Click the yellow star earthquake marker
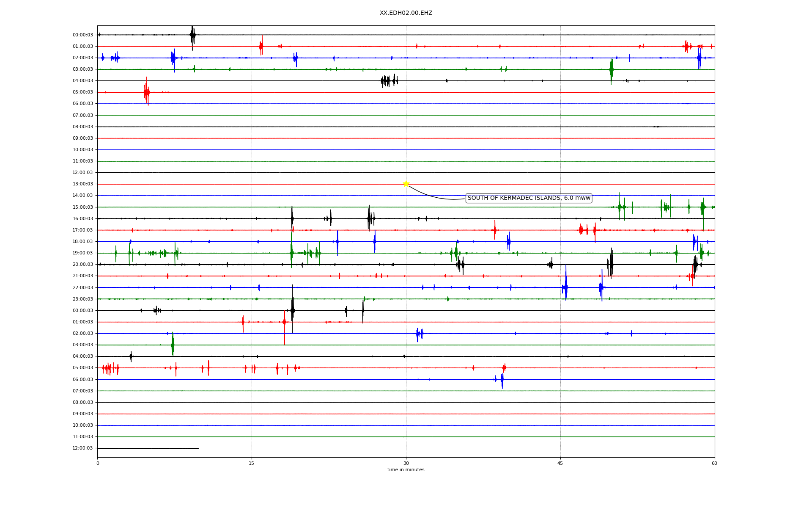The height and width of the screenshot is (508, 812). click(406, 184)
